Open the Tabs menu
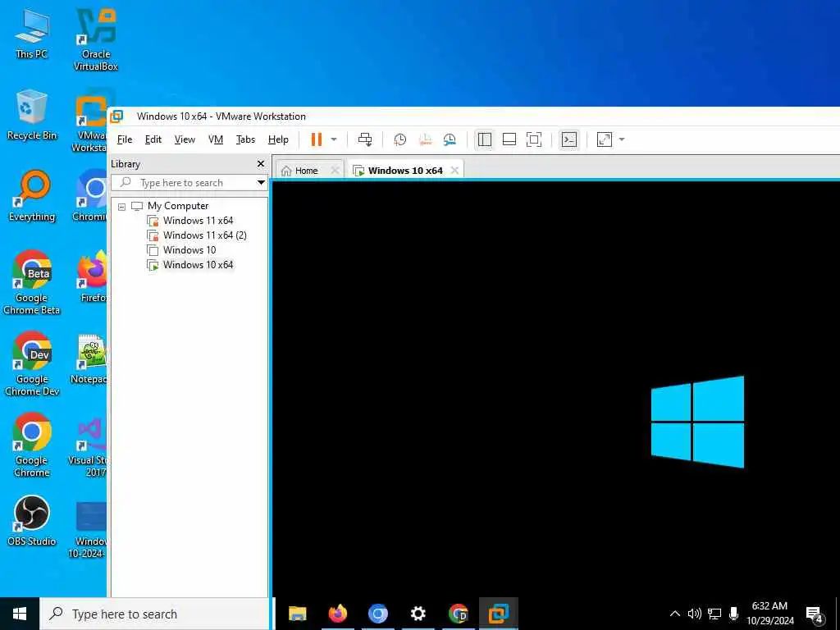 [245, 139]
